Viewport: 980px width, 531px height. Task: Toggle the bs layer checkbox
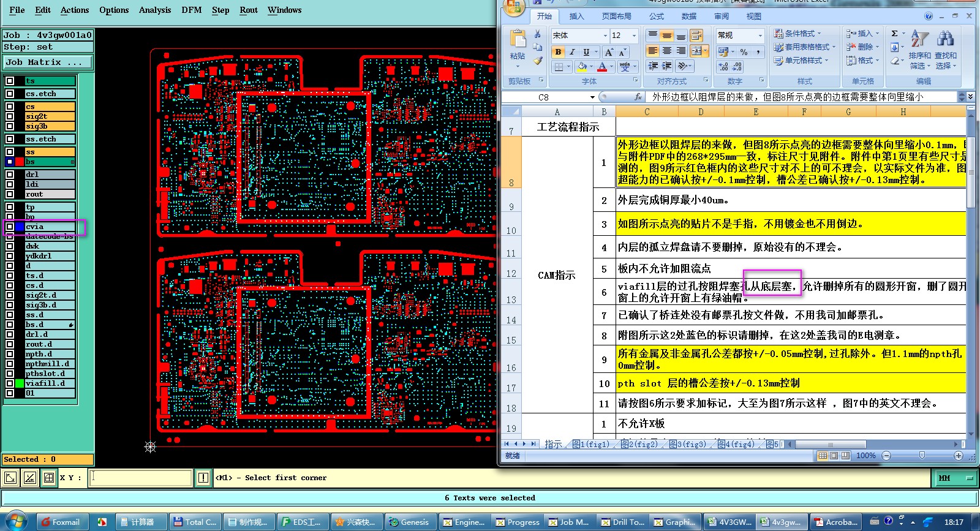tap(10, 162)
